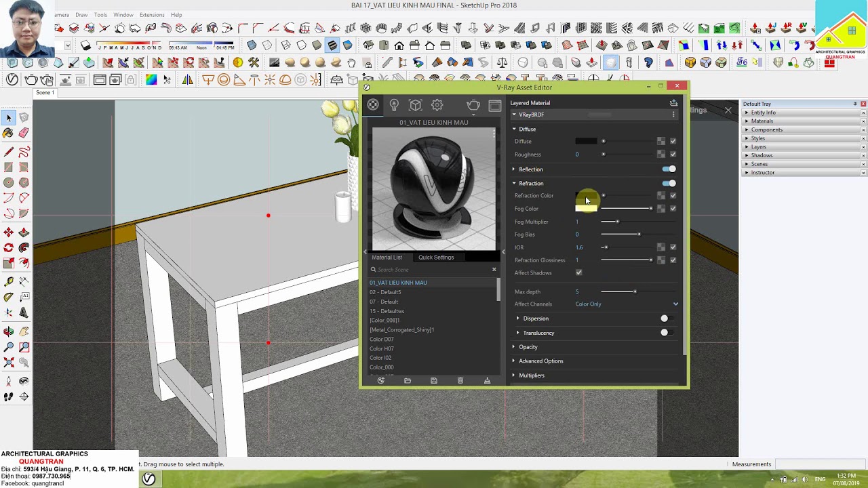Toggle the Reflection layer switch

tap(669, 169)
